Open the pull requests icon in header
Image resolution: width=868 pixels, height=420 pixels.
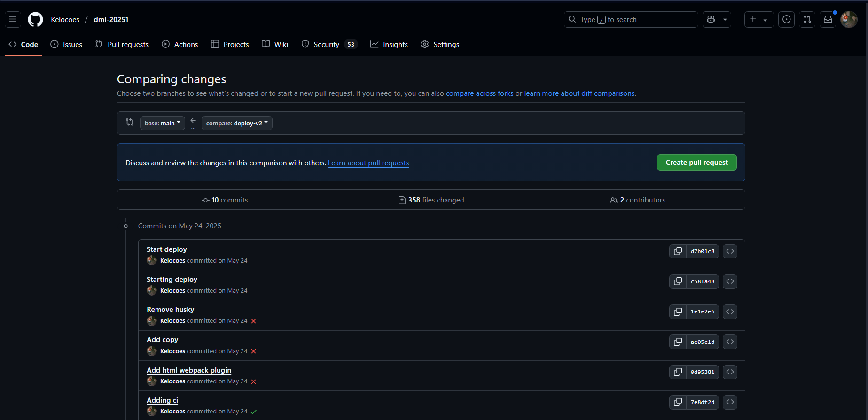click(x=807, y=20)
